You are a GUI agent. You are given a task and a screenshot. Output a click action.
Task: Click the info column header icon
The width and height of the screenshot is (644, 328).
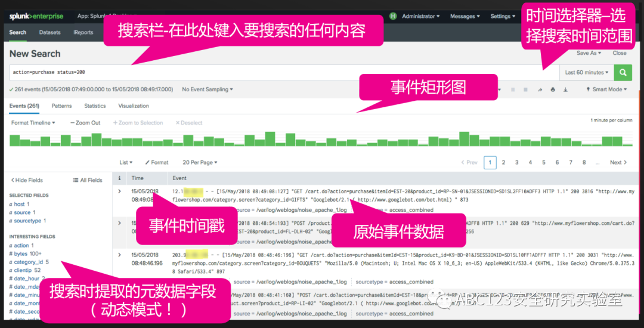[x=119, y=178]
